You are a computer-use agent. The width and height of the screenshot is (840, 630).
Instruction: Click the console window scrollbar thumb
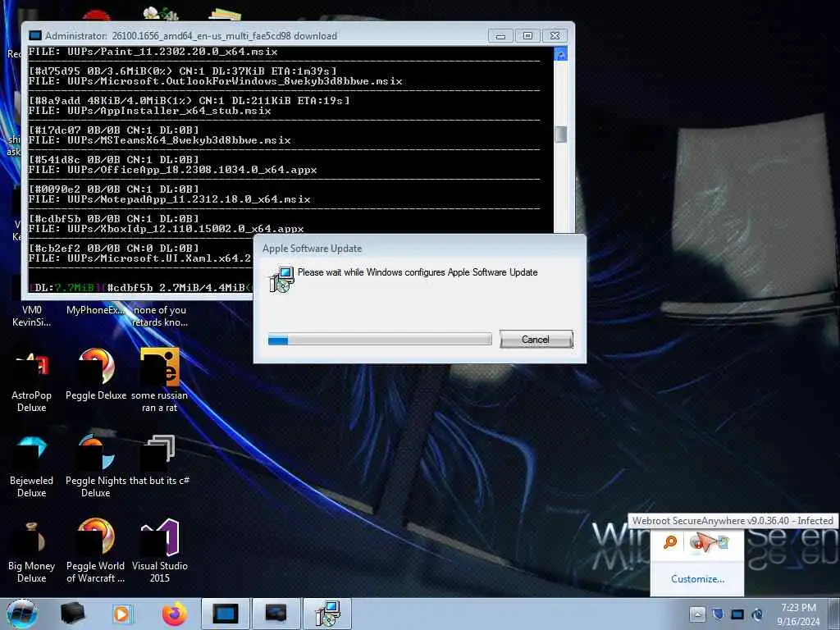pos(560,134)
